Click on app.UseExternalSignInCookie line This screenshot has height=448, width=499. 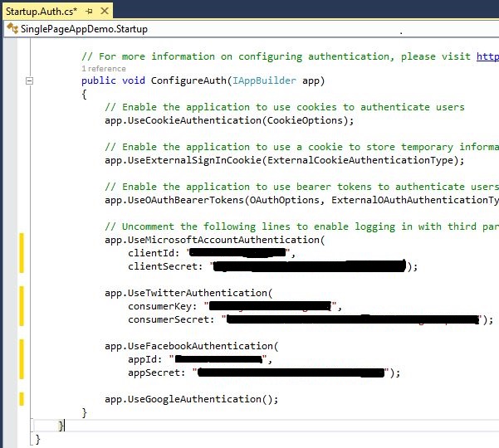coord(285,160)
